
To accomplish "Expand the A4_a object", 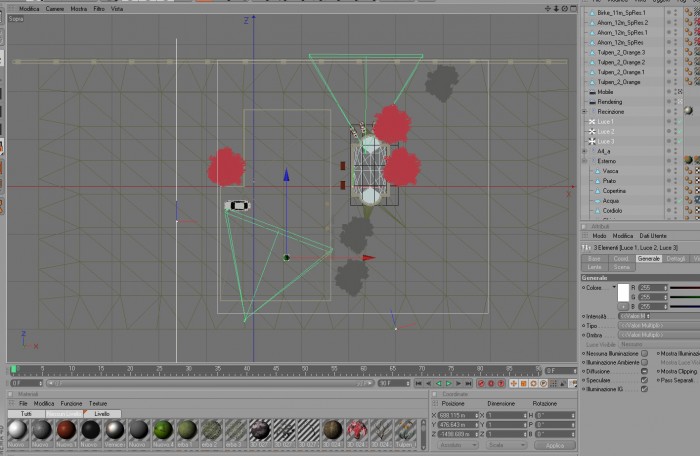I will tap(584, 151).
